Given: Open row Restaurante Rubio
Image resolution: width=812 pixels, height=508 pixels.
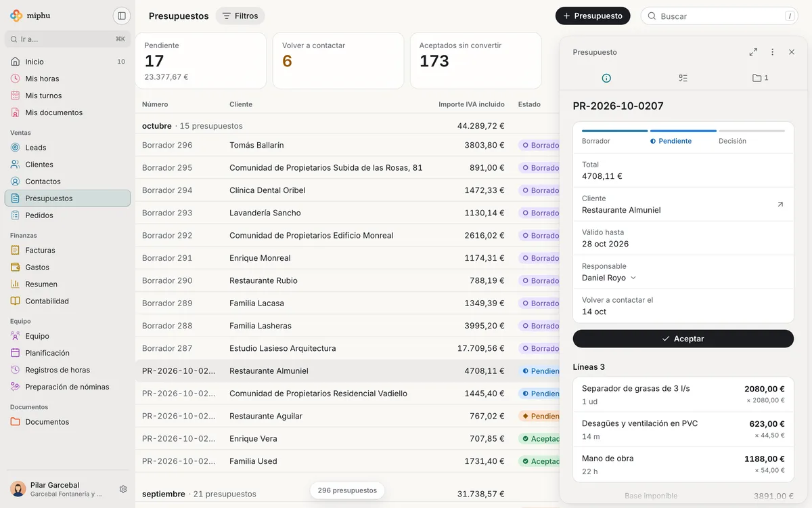Looking at the screenshot, I should tap(347, 280).
